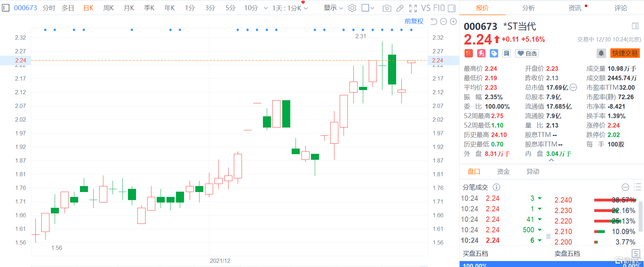Click the price alert bell icon
The height and width of the screenshot is (267, 644).
pos(601,53)
